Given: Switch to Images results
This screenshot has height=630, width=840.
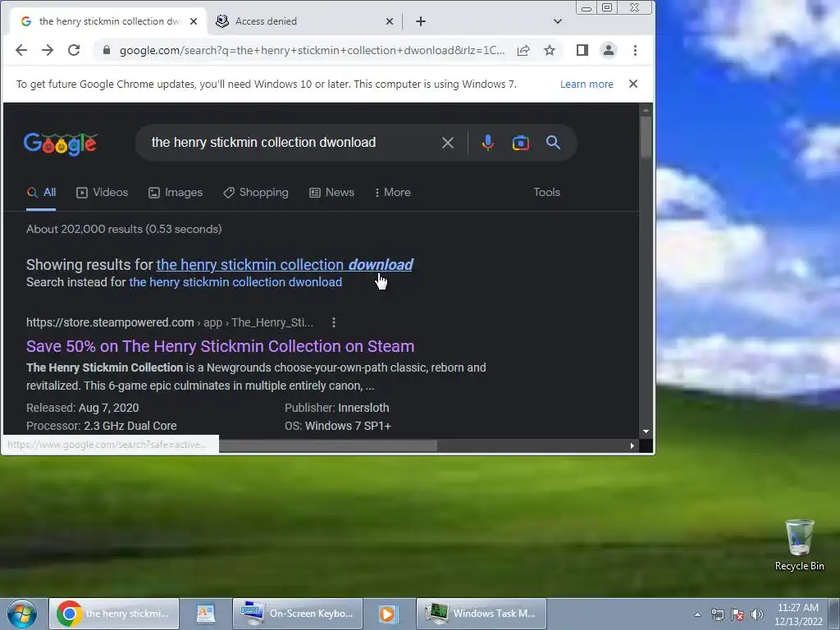Looking at the screenshot, I should [176, 192].
